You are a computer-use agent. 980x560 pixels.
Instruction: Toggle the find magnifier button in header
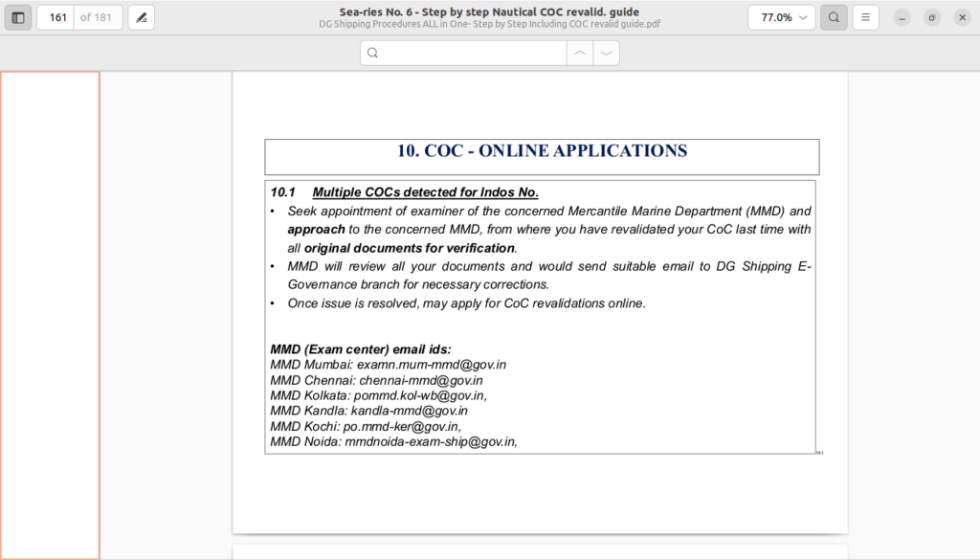[834, 17]
